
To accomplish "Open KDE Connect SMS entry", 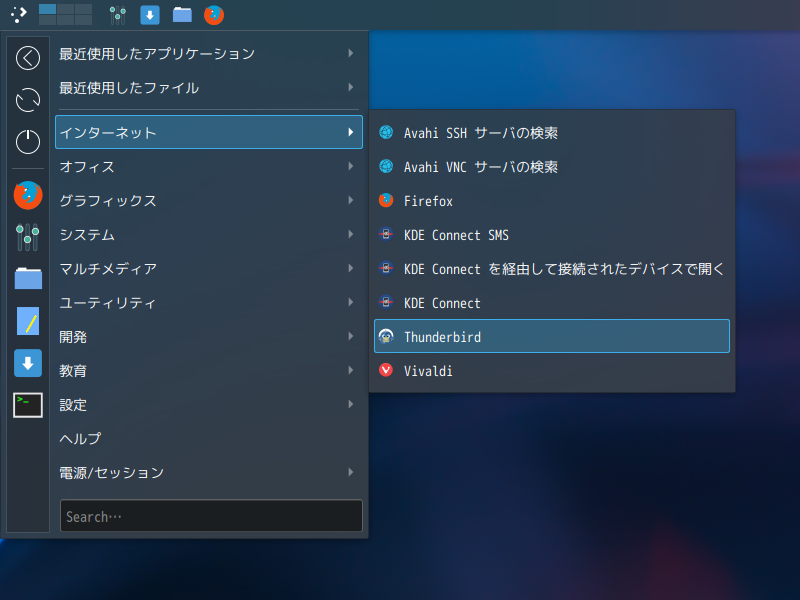I will pos(552,234).
